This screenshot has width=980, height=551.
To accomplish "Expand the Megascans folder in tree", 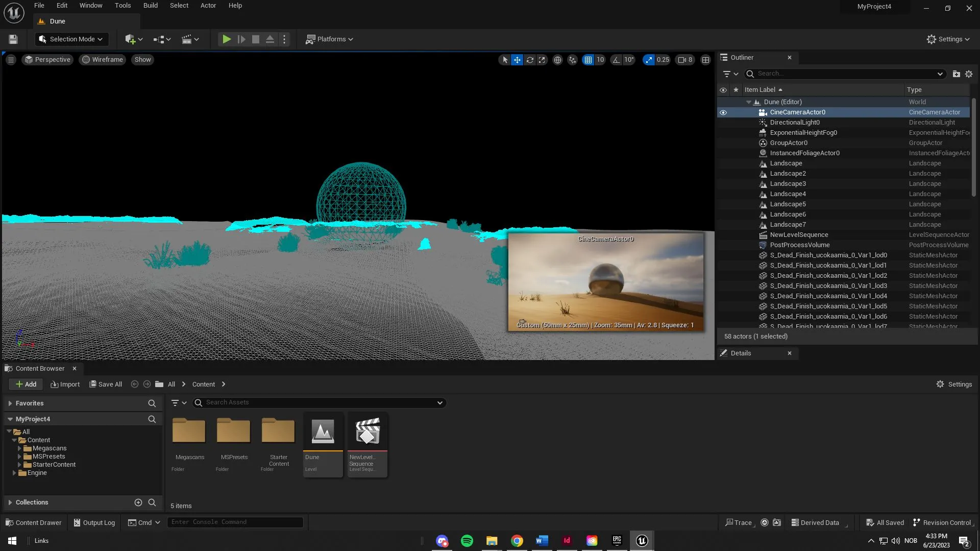I will pyautogui.click(x=19, y=448).
